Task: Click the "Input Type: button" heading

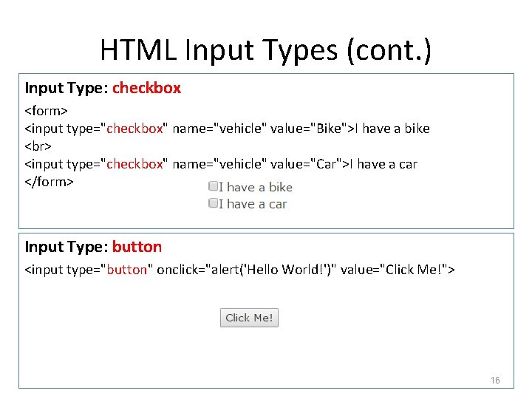Action: coord(93,247)
